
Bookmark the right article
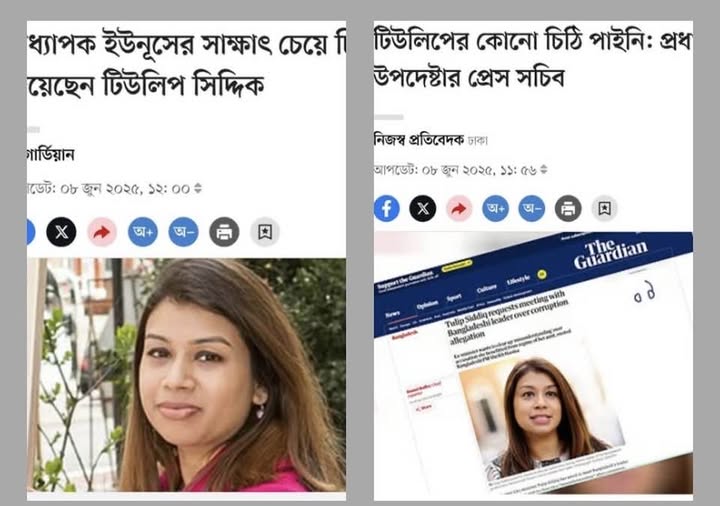click(604, 208)
